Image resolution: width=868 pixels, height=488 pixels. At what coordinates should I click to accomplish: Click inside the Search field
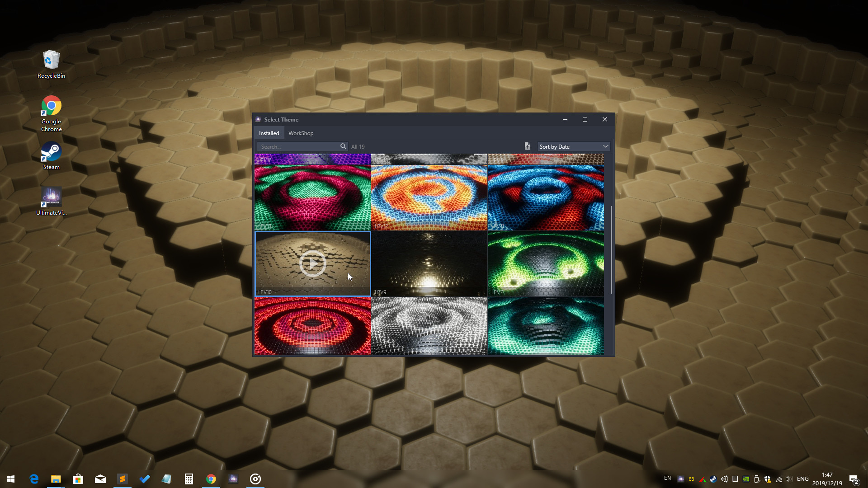click(296, 146)
